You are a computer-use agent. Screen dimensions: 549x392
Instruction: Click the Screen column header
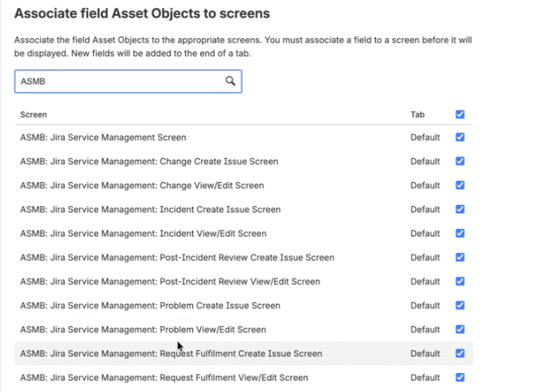34,115
